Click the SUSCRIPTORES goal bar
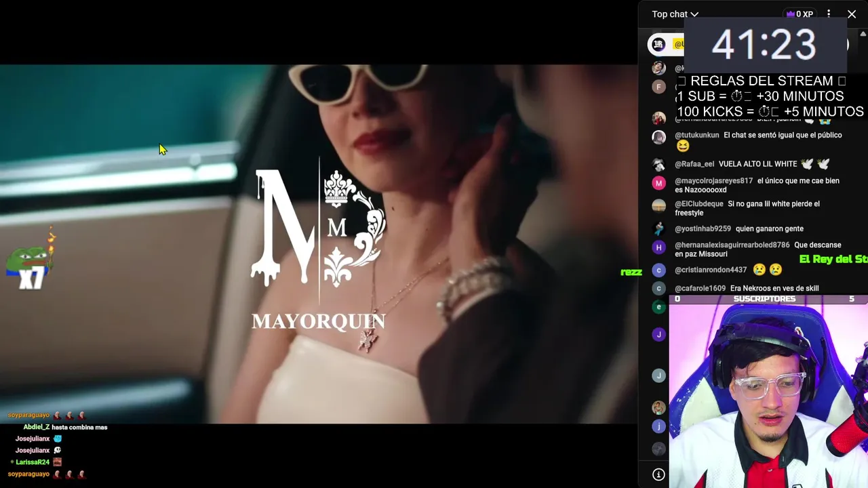Viewport: 868px width, 488px height. [768, 299]
